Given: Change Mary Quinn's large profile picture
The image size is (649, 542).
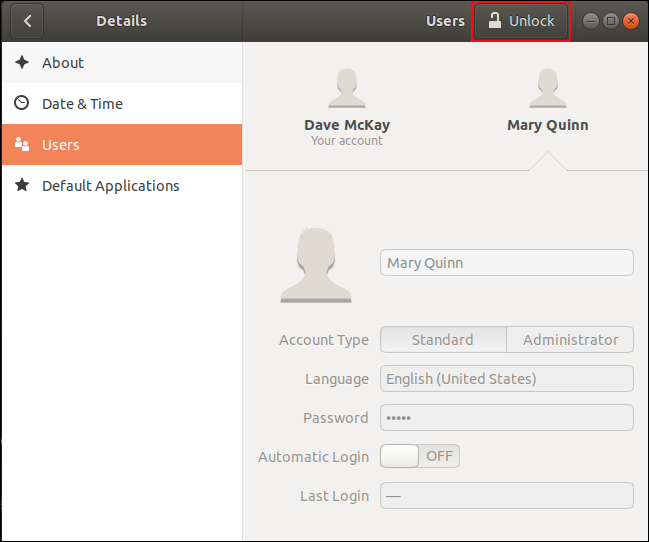Looking at the screenshot, I should 316,265.
